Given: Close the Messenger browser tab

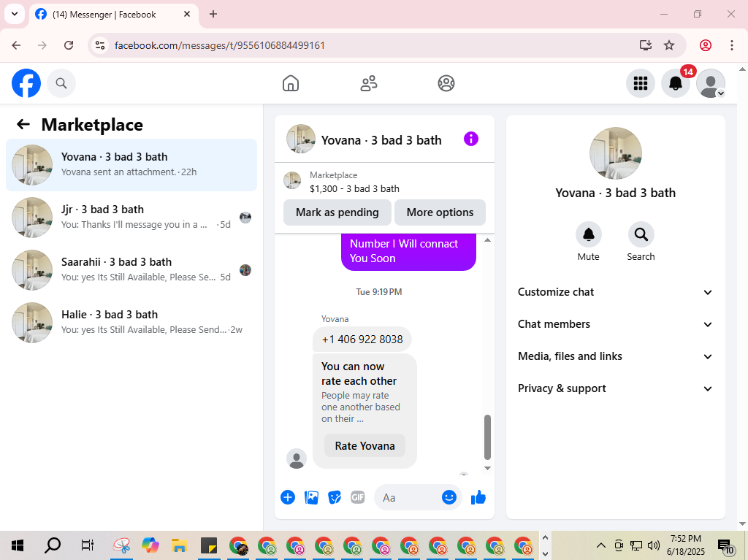Looking at the screenshot, I should 187,15.
